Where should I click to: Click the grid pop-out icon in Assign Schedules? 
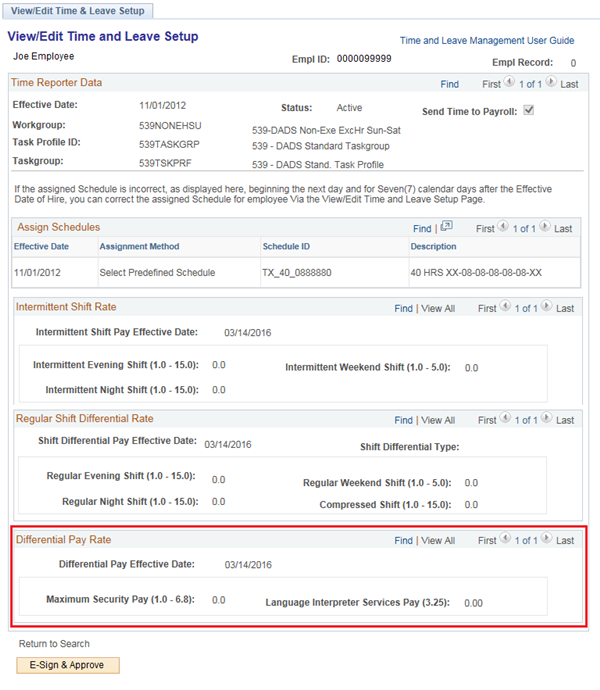point(446,227)
